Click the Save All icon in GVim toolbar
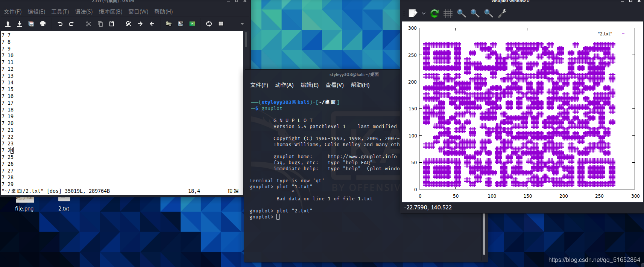Viewport: 644px width, 267px height. pos(31,24)
